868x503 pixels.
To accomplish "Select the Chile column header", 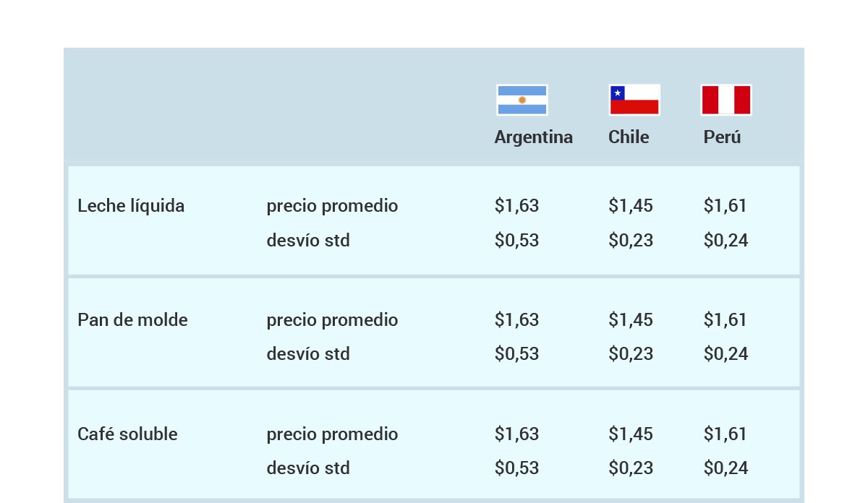I will pyautogui.click(x=629, y=137).
